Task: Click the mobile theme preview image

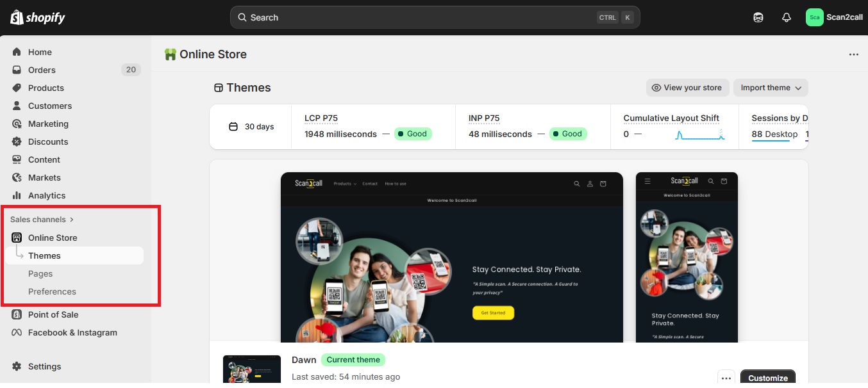Action: [x=687, y=257]
